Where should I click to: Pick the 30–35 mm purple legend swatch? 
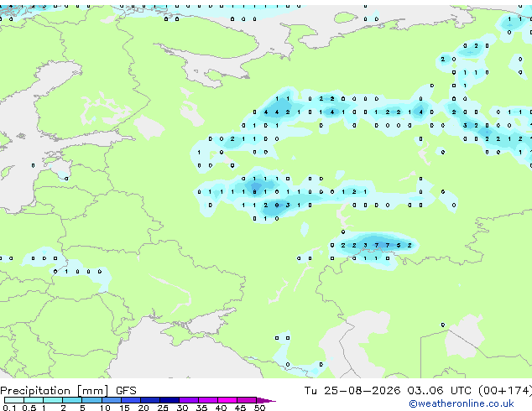188,400
